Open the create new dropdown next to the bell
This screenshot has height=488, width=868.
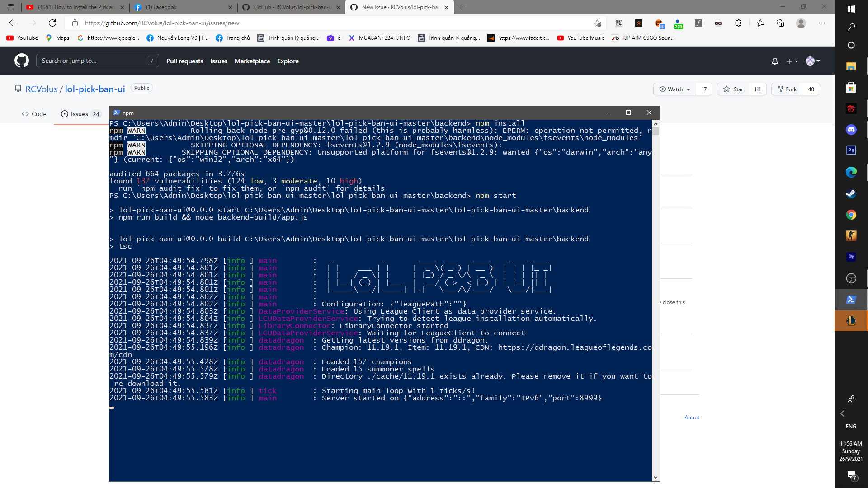792,61
